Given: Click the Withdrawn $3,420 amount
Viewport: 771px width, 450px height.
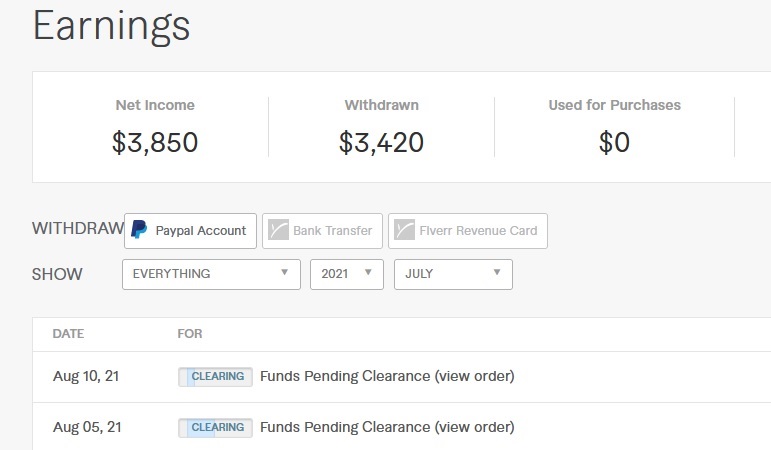Looking at the screenshot, I should point(381,143).
